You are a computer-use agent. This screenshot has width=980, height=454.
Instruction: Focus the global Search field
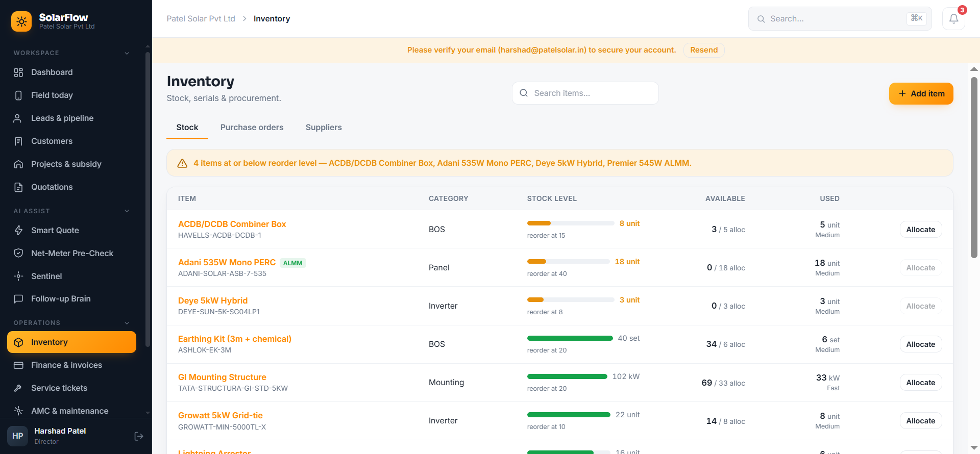point(840,19)
